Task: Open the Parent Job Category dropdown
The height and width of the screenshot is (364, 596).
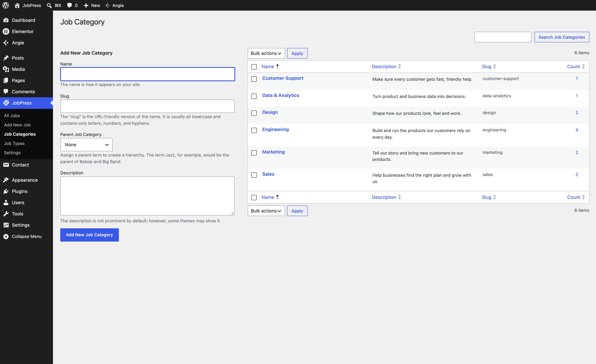Action: pyautogui.click(x=86, y=145)
